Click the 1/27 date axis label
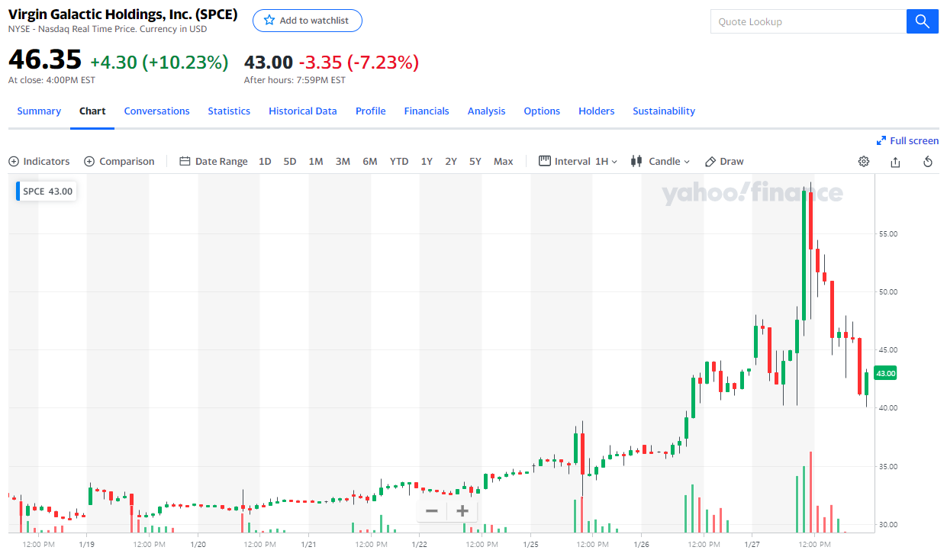947x560 pixels. 752,544
